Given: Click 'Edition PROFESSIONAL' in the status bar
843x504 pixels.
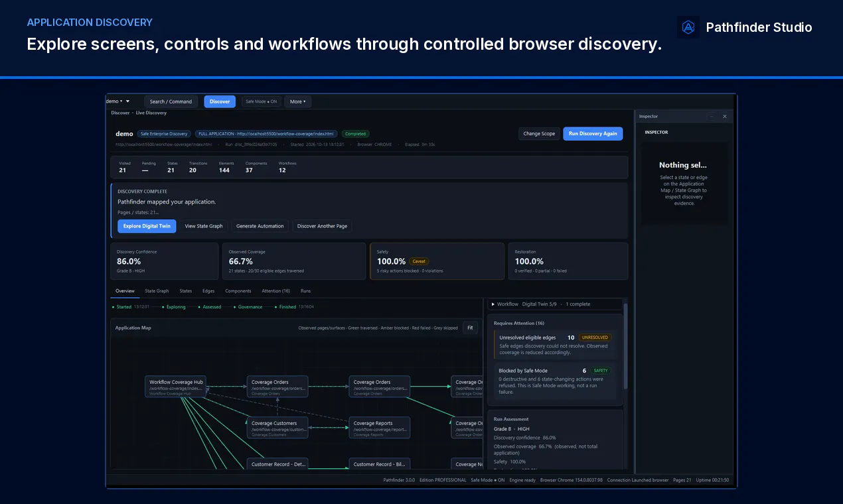Looking at the screenshot, I should point(443,480).
